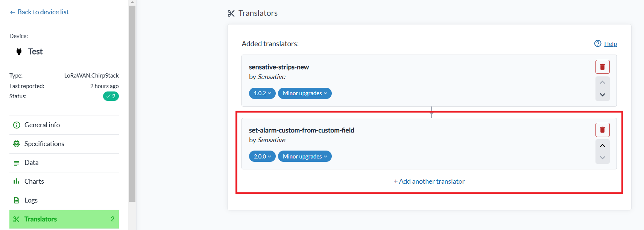Click Add another translator
This screenshot has height=230, width=644.
pyautogui.click(x=429, y=181)
